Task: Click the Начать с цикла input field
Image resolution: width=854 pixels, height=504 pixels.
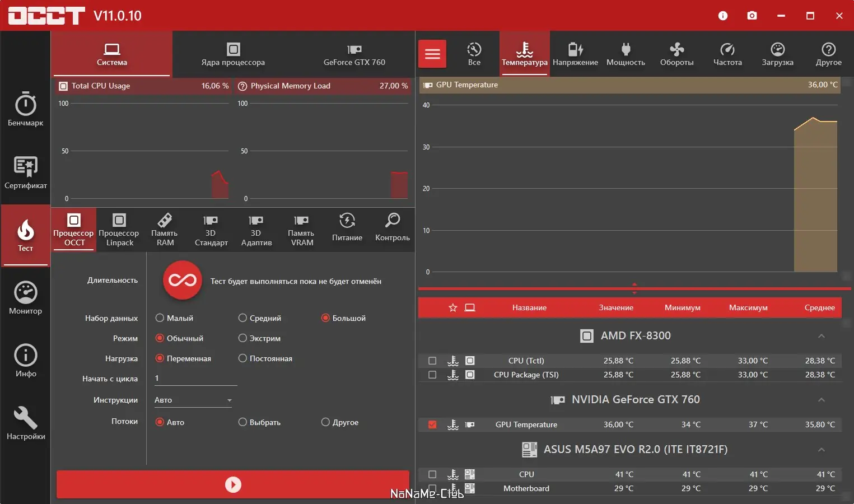Action: (195, 379)
